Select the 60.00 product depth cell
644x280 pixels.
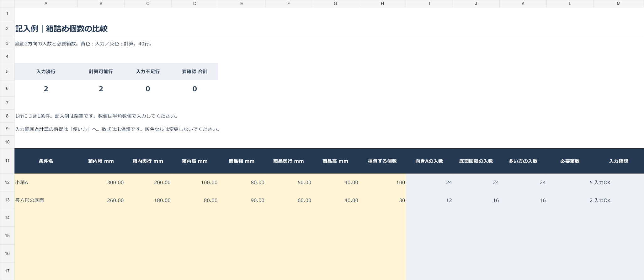click(x=288, y=200)
